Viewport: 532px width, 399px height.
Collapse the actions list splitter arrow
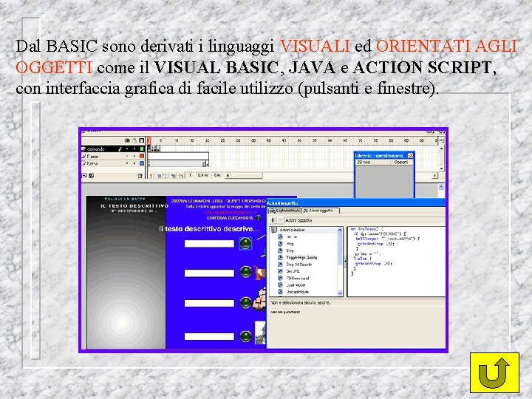pyautogui.click(x=345, y=262)
